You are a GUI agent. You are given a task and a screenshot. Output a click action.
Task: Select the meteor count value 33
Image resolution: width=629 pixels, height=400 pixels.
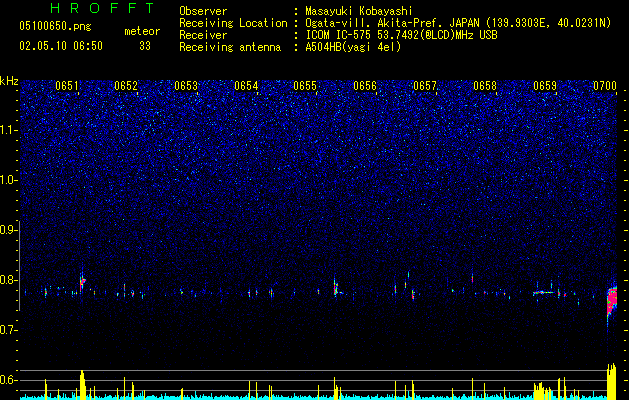(145, 46)
